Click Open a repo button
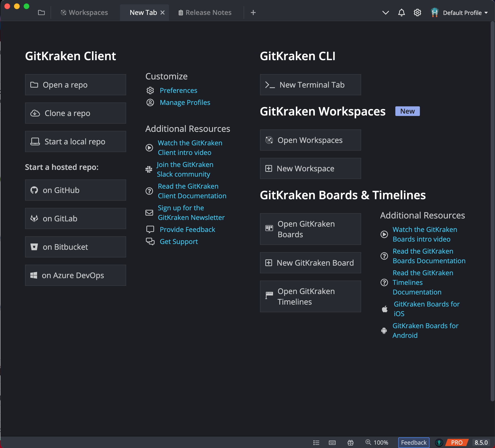The image size is (495, 448). pyautogui.click(x=75, y=85)
